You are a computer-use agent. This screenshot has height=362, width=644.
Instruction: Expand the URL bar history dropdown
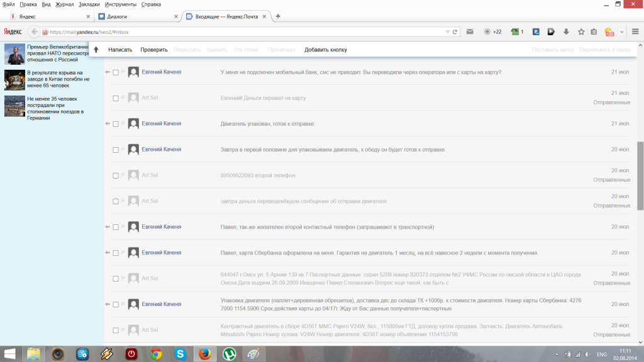click(447, 31)
